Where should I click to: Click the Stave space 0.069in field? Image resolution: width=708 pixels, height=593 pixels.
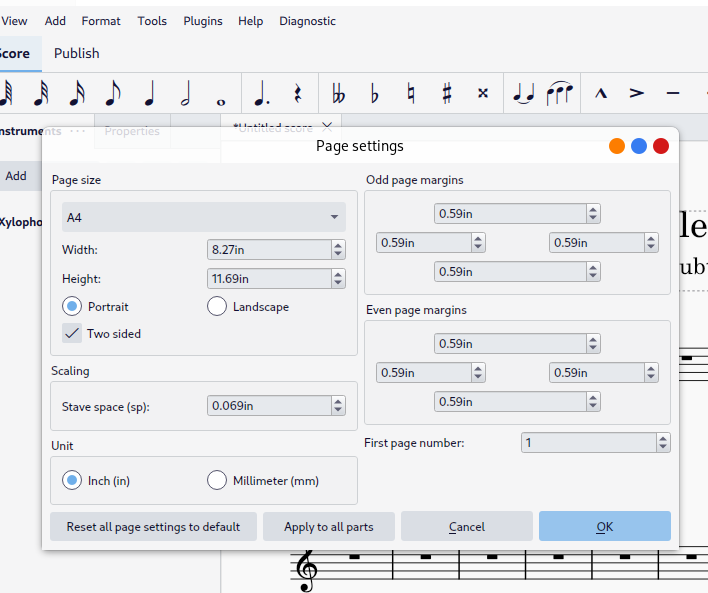[x=269, y=406]
